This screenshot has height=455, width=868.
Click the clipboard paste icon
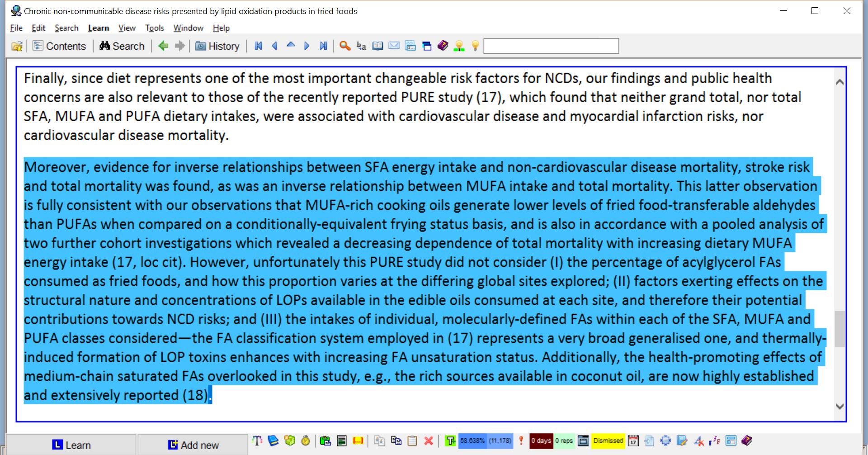[x=412, y=441]
